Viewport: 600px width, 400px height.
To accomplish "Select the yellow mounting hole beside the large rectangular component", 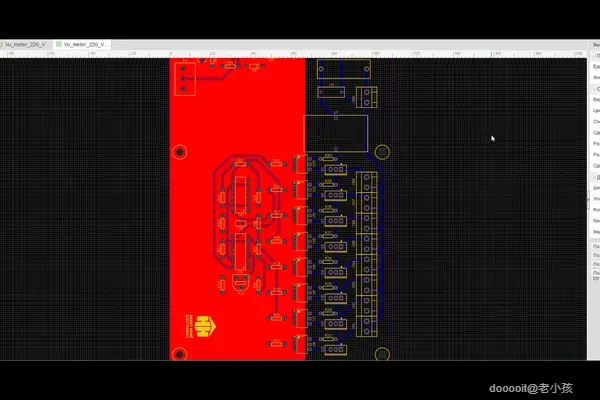I will pos(382,152).
